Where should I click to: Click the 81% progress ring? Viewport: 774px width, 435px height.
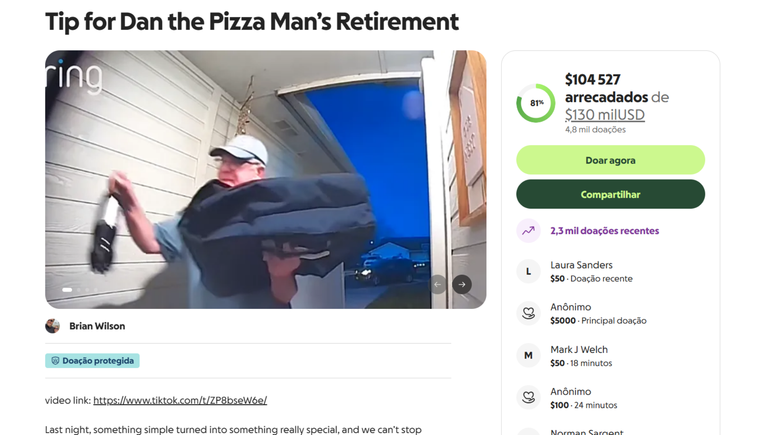pos(536,104)
